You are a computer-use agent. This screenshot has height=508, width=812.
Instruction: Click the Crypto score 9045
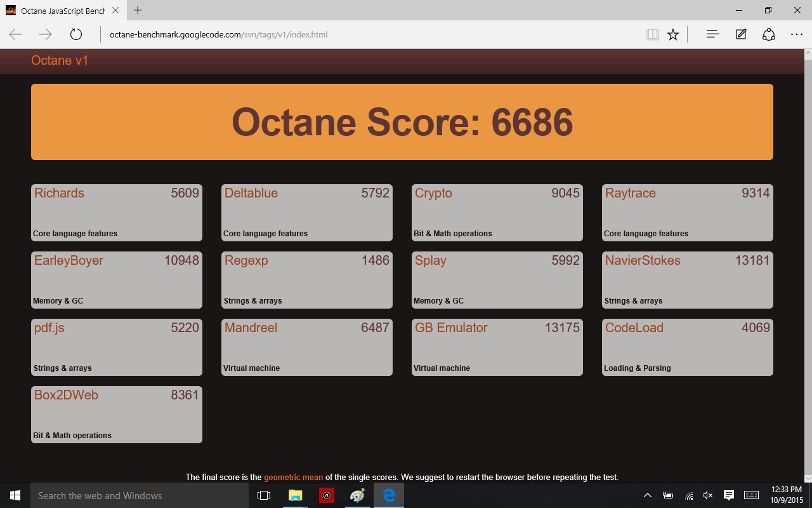point(566,193)
